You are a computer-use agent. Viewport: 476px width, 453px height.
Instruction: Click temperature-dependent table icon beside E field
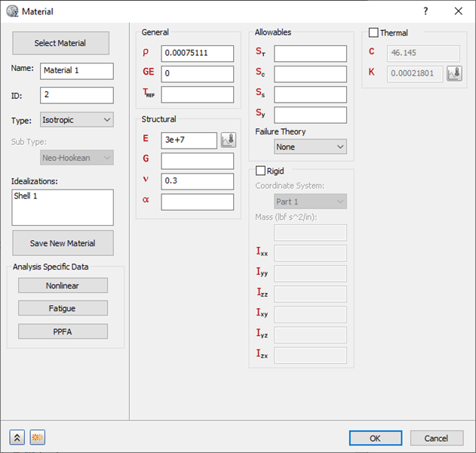pos(229,140)
